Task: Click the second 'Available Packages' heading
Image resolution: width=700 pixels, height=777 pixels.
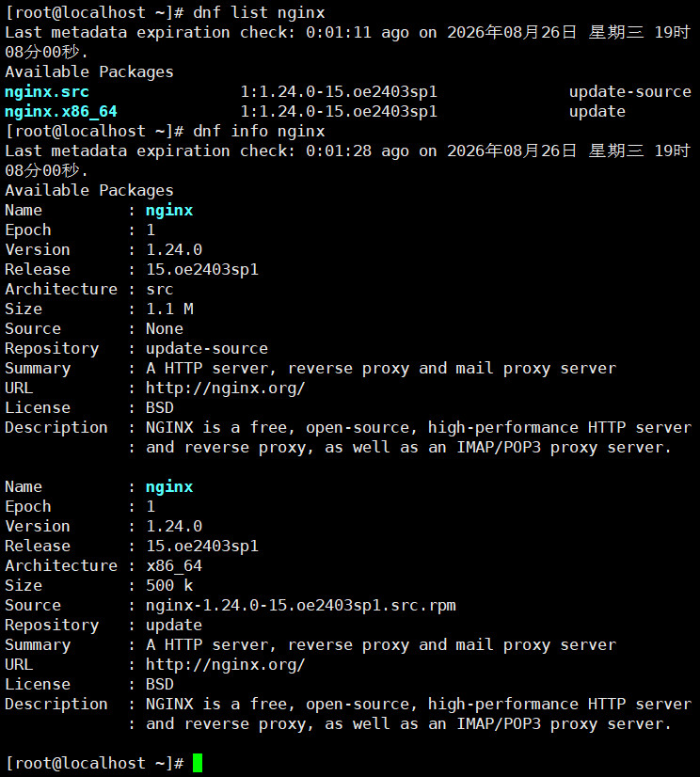Action: click(x=89, y=191)
